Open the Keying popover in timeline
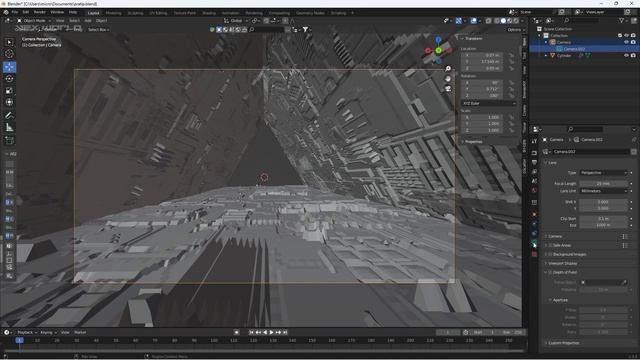Image resolution: width=640 pixels, height=360 pixels. (48, 333)
